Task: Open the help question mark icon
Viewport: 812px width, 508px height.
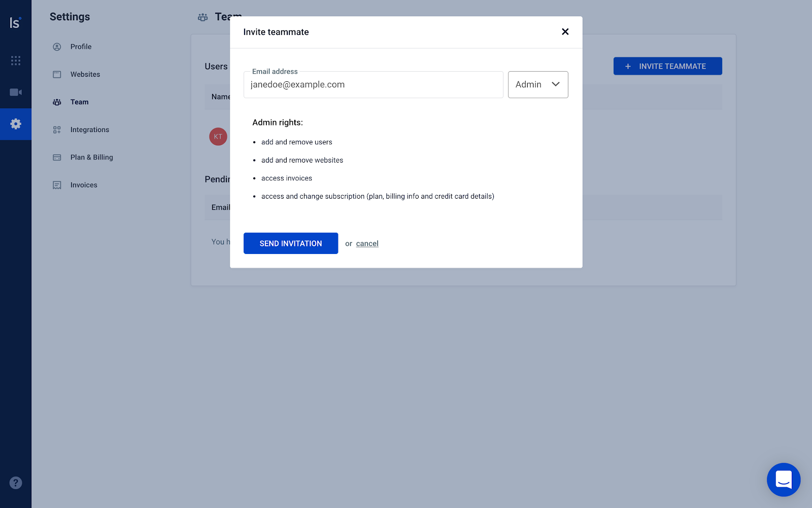Action: [16, 483]
